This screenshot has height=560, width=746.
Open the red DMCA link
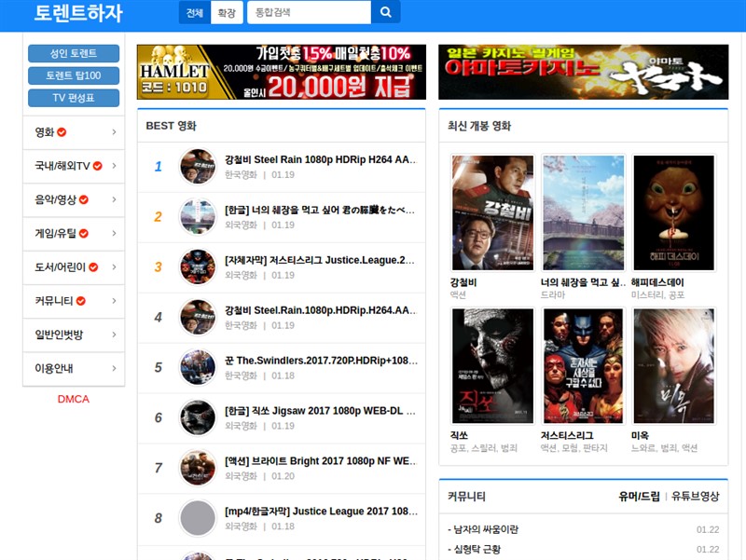(74, 399)
